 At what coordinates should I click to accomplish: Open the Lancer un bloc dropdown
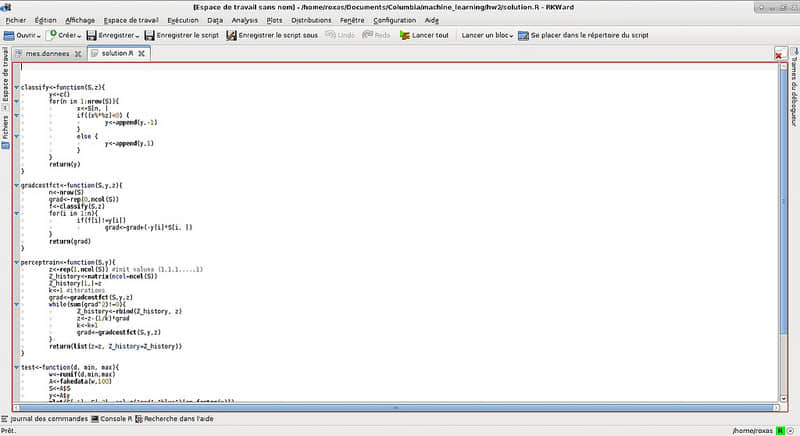pos(487,35)
